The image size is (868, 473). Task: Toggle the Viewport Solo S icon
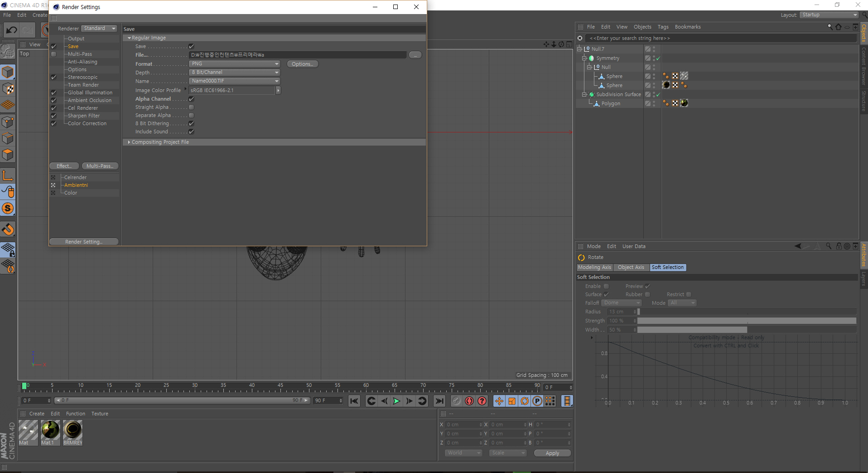(8, 209)
